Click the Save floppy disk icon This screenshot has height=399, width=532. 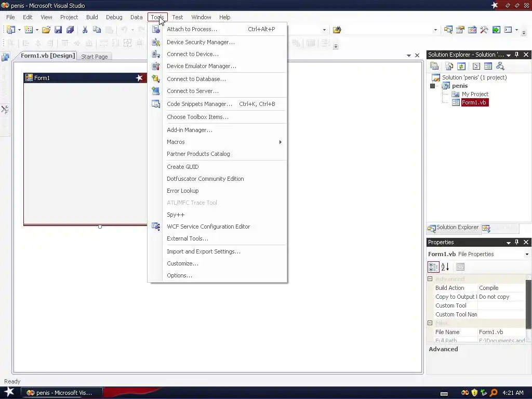(x=58, y=30)
